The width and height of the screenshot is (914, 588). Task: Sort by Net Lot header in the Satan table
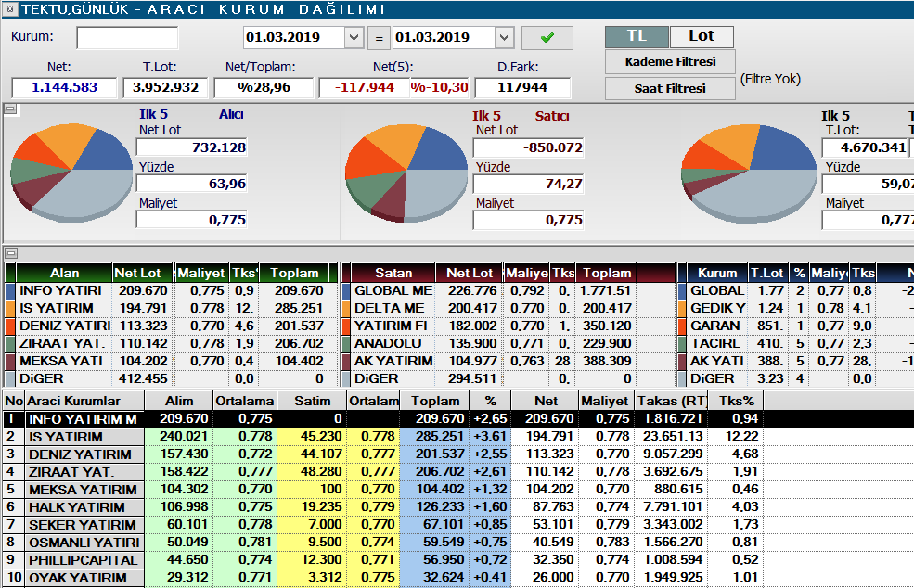pyautogui.click(x=470, y=273)
